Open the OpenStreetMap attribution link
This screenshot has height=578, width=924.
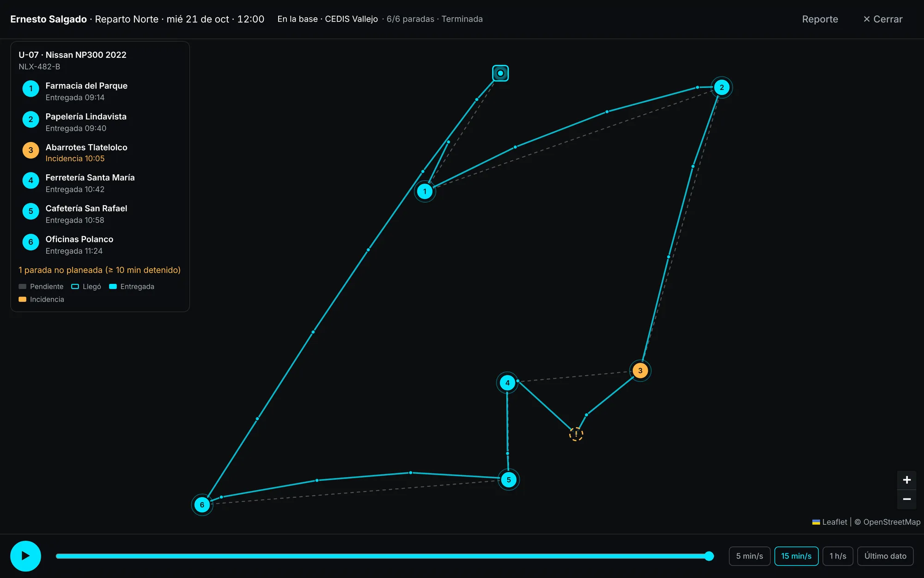point(892,522)
